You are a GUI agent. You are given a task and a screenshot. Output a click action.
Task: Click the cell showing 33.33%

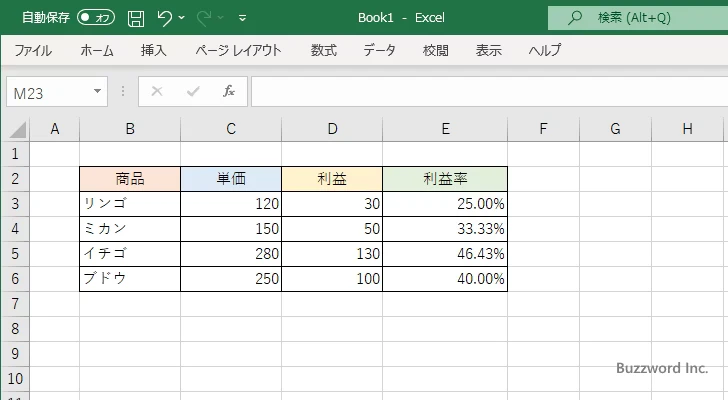(x=445, y=229)
